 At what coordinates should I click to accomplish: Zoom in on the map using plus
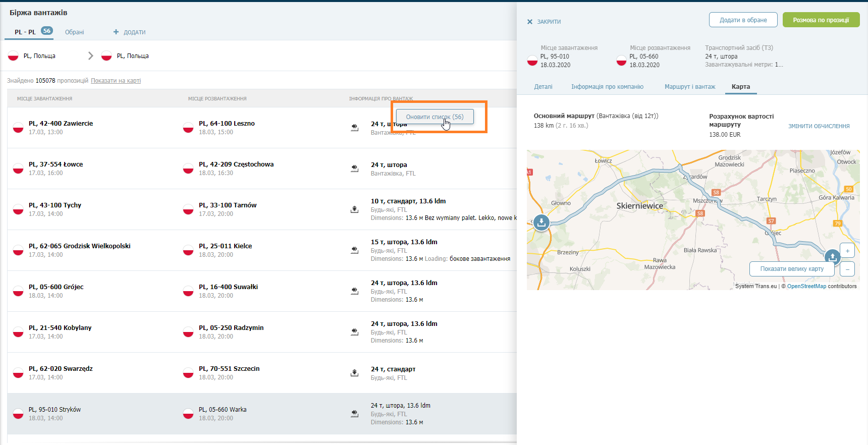click(x=847, y=251)
